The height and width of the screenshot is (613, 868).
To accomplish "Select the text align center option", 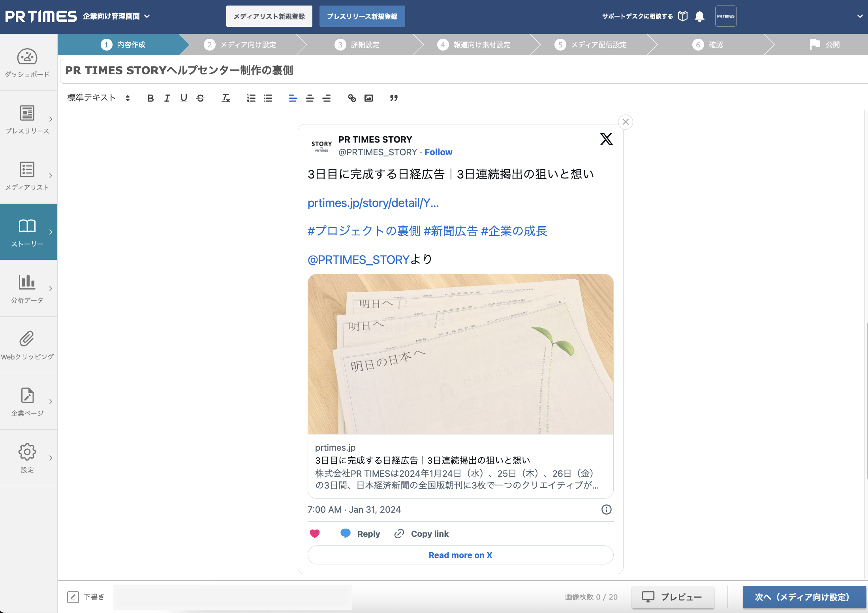I will 309,98.
